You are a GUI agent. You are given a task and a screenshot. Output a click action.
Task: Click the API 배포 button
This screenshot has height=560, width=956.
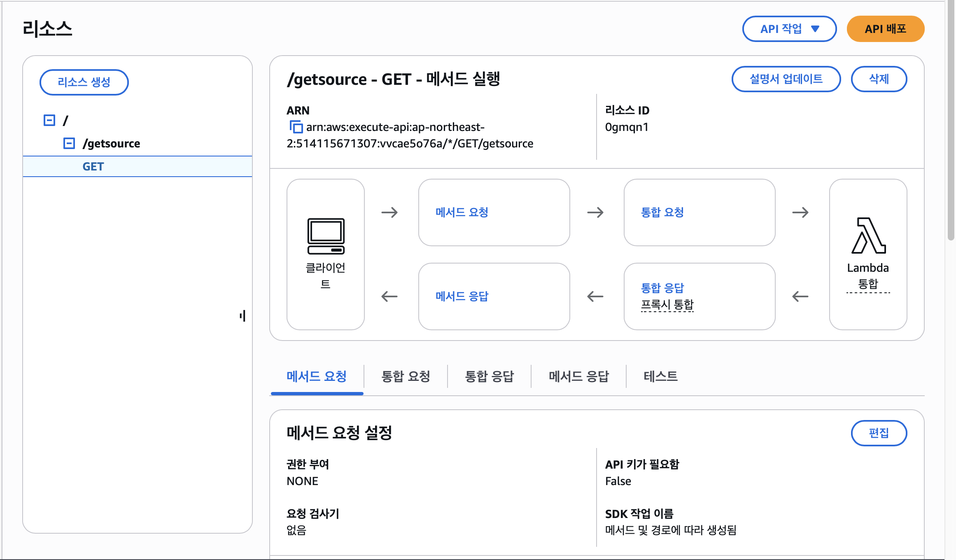point(885,29)
